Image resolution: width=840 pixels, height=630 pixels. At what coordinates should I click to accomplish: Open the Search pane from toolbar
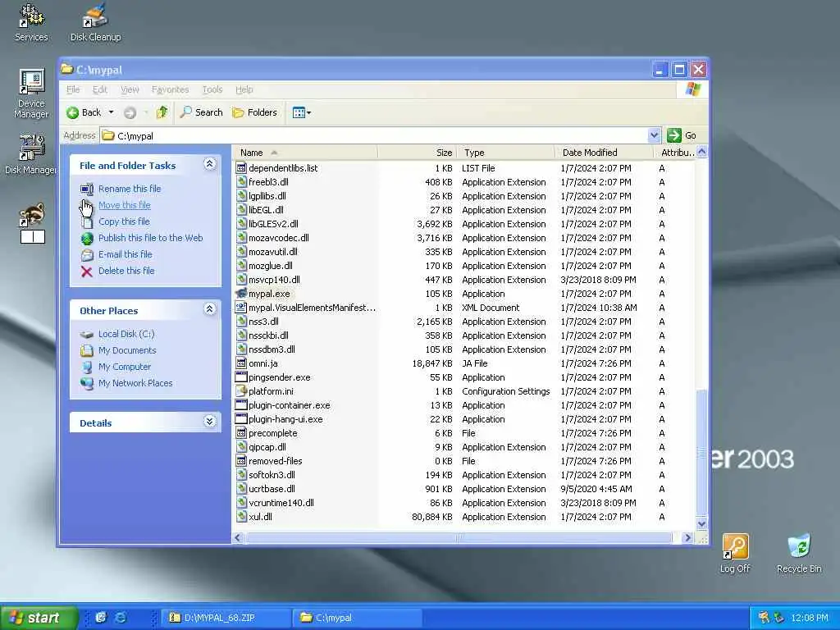pyautogui.click(x=202, y=112)
